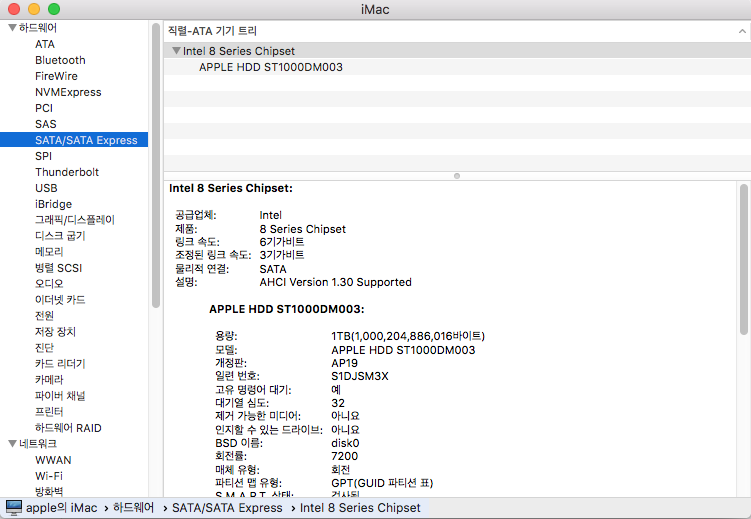Click the split-pane divider handle dot
This screenshot has height=519, width=751.
pyautogui.click(x=457, y=175)
